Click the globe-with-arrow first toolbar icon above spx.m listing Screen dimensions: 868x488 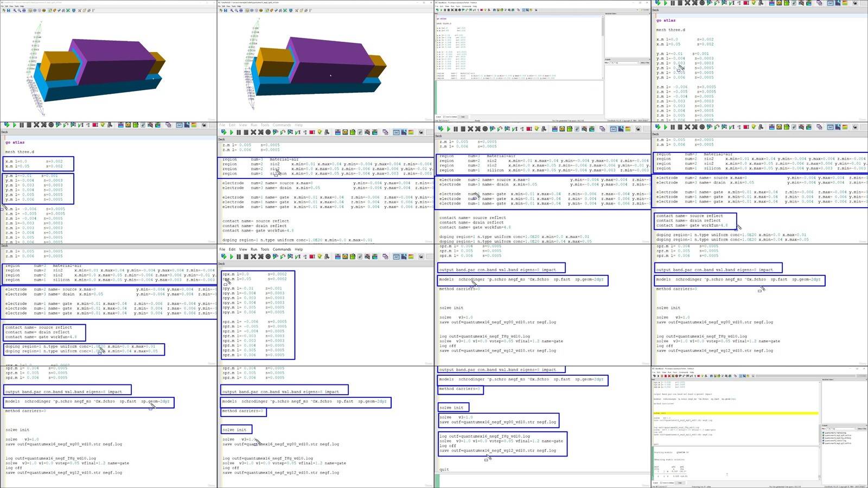coord(224,256)
